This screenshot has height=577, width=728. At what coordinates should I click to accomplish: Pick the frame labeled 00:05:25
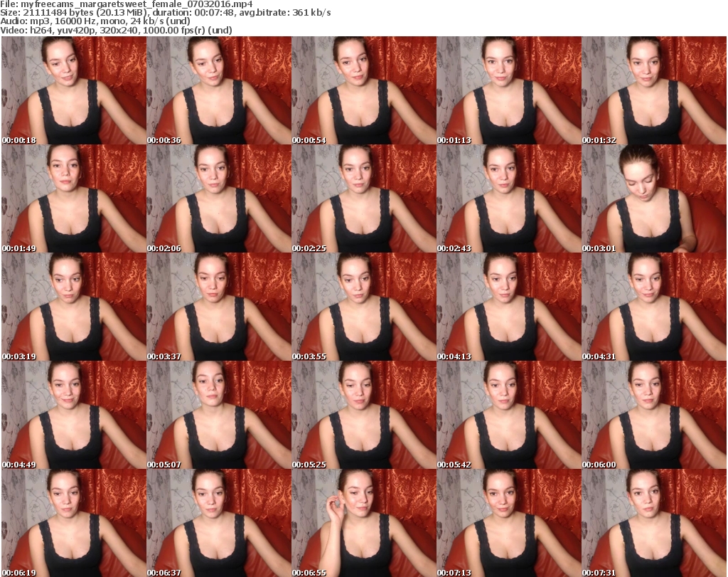click(x=363, y=415)
